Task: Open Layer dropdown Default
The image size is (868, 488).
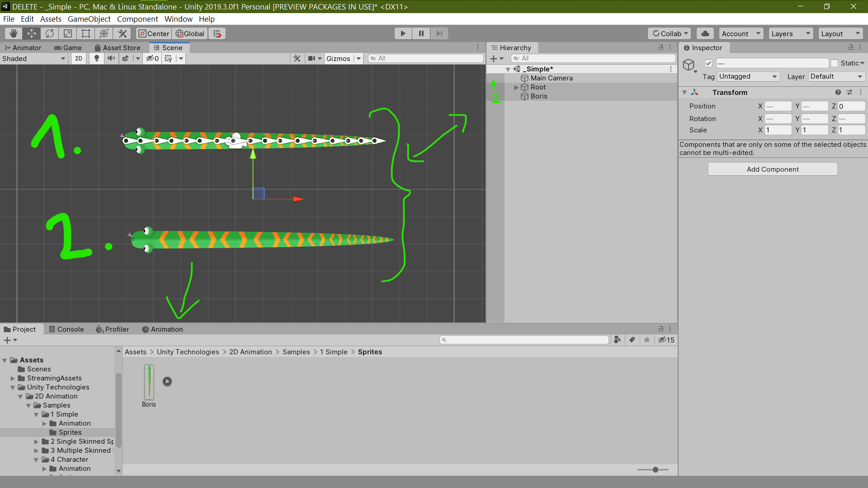Action: tap(837, 76)
